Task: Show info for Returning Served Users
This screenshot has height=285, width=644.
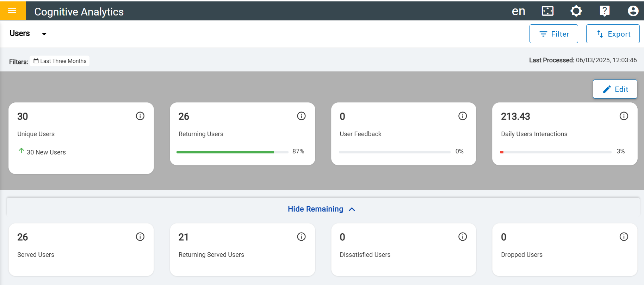Action: (x=301, y=236)
